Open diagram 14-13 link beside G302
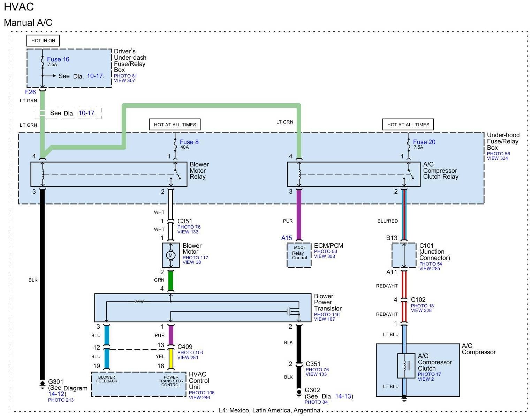The width and height of the screenshot is (532, 418). click(x=343, y=396)
